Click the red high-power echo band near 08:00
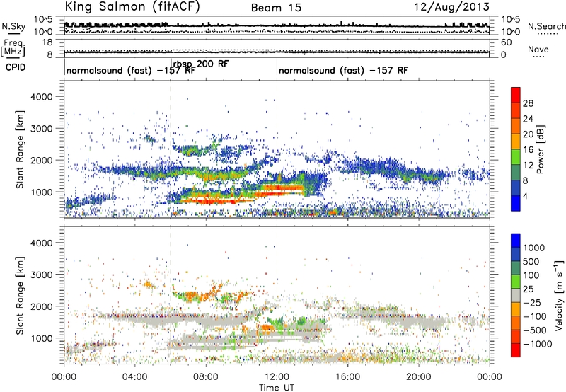Viewport: 566px width, 392px height. [211, 200]
